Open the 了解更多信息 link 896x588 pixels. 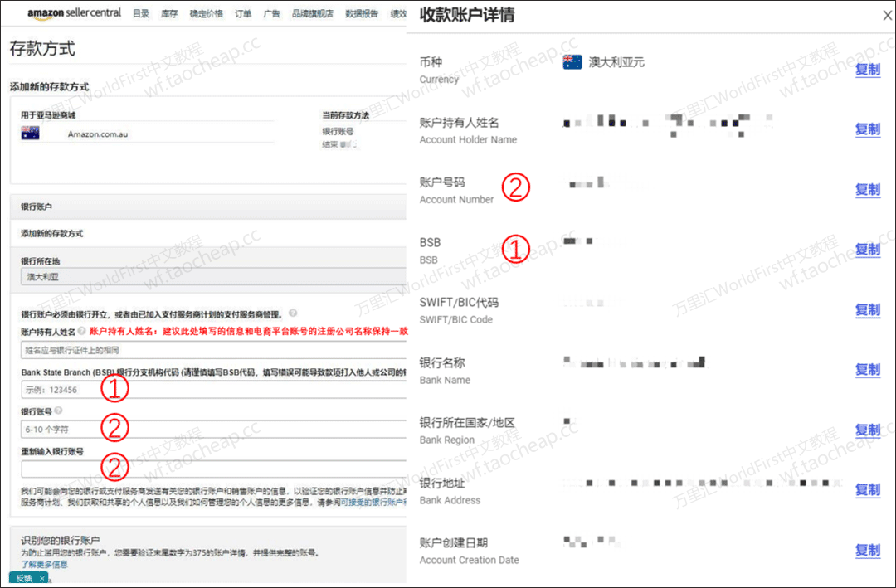click(45, 564)
